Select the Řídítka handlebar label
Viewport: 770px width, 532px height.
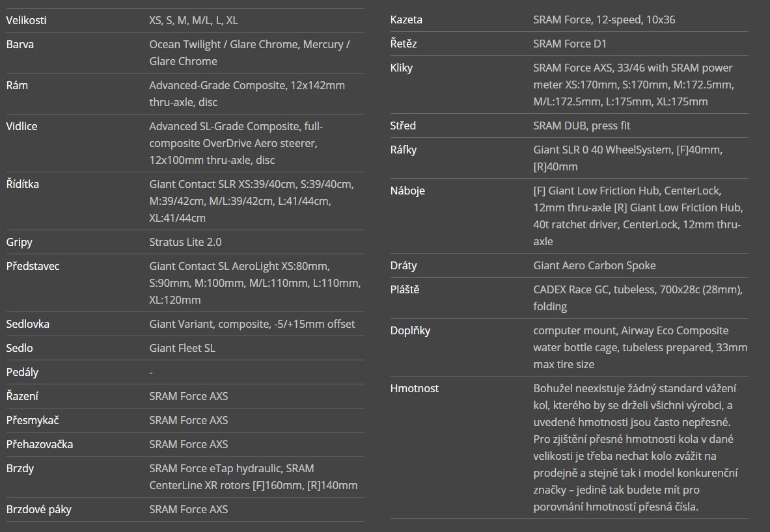22,184
